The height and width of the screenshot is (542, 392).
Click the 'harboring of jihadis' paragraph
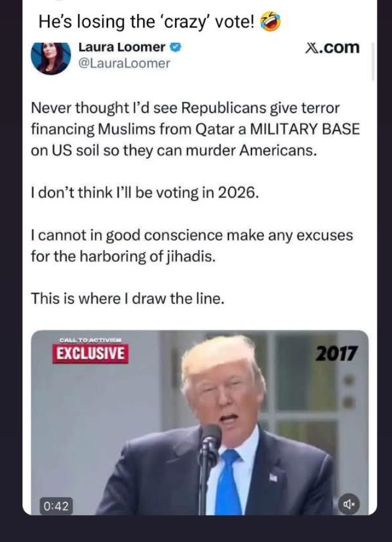tap(192, 246)
